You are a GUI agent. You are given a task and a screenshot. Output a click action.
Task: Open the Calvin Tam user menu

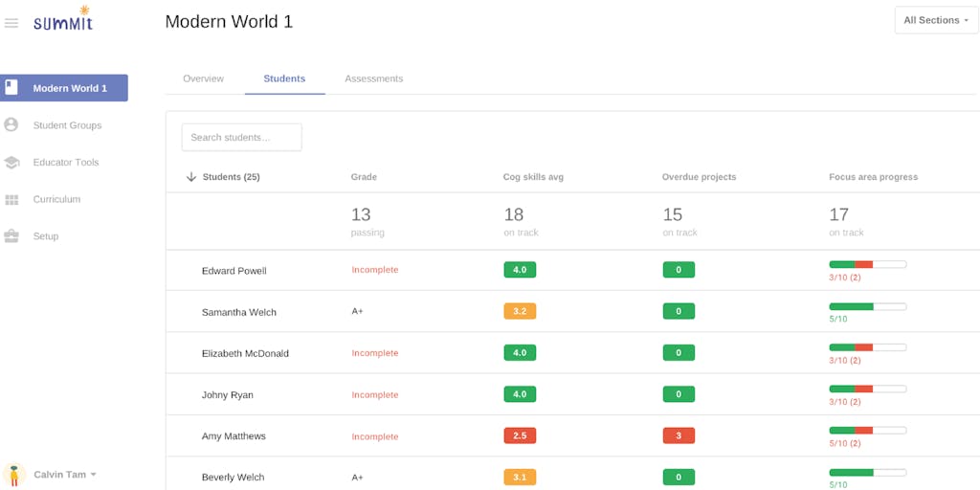(65, 475)
